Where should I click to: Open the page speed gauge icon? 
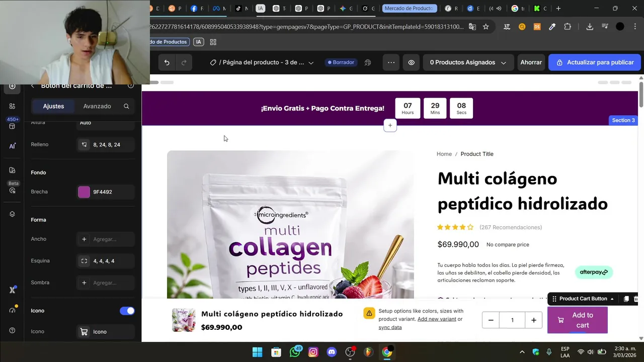[x=13, y=310]
